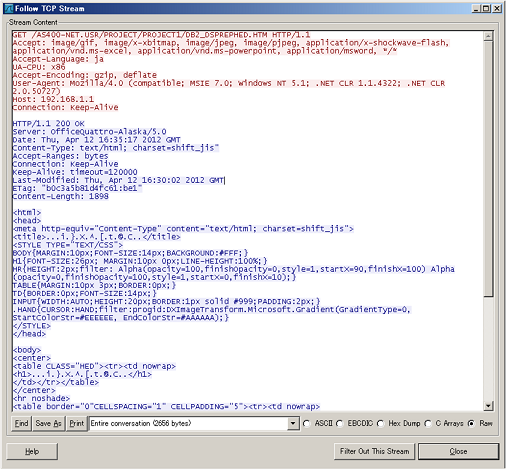Click the Last-Modified header line

click(x=118, y=180)
